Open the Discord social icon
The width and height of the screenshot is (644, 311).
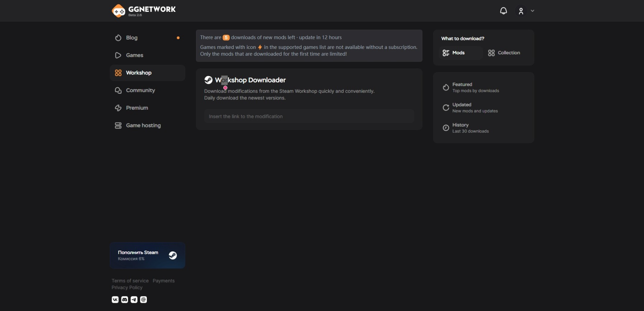pyautogui.click(x=125, y=299)
